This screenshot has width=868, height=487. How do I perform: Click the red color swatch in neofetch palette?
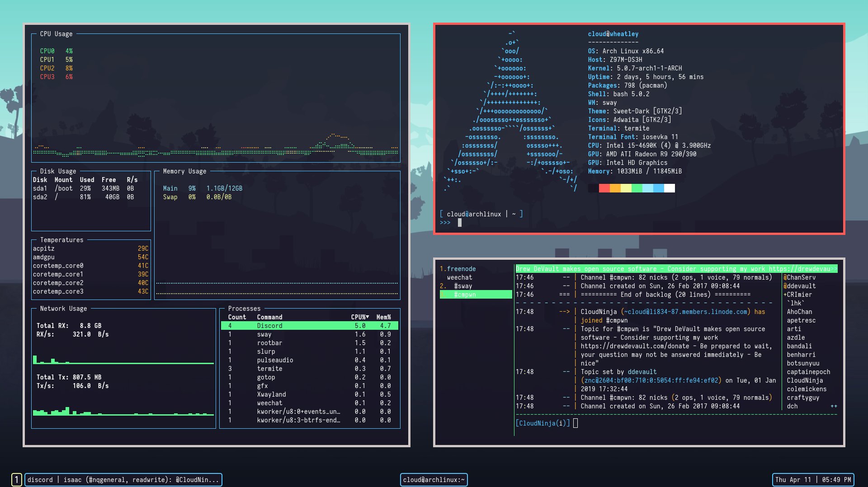(604, 188)
